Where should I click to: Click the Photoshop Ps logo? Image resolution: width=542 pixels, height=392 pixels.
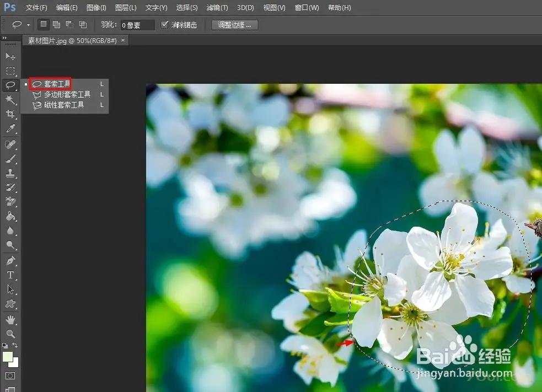pyautogui.click(x=10, y=7)
